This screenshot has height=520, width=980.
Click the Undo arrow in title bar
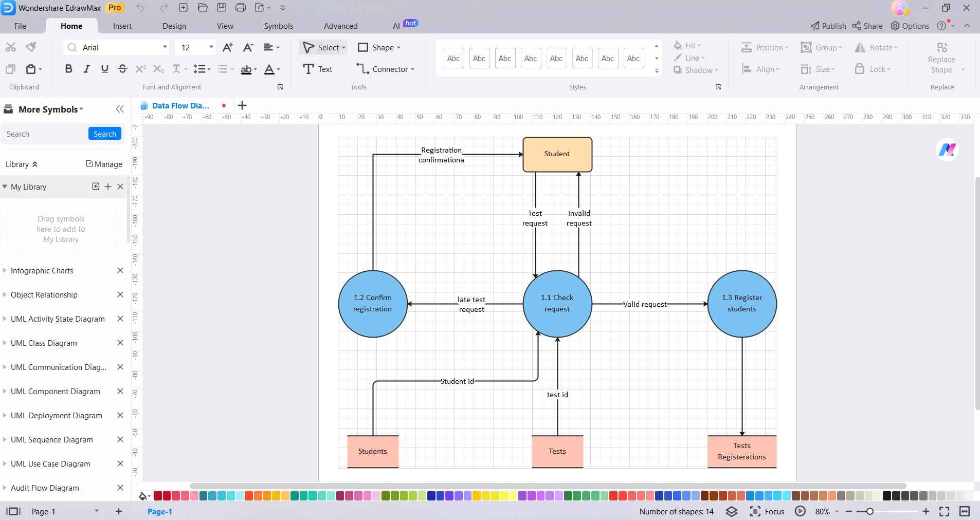click(x=140, y=8)
